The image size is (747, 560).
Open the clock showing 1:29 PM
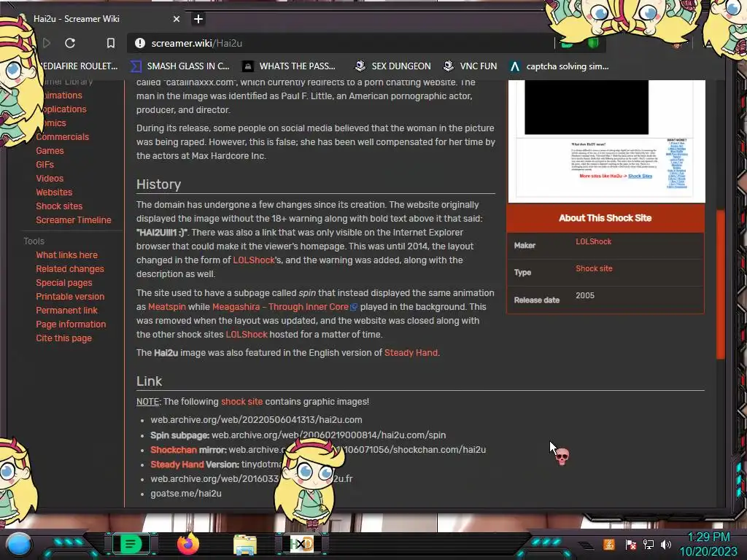coord(708,544)
